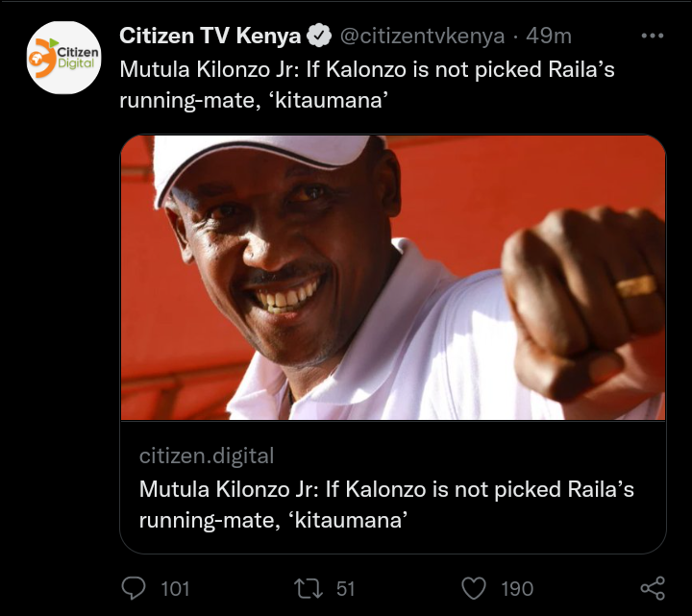Open the share icon for this tweet
The width and height of the screenshot is (692, 616).
click(653, 588)
